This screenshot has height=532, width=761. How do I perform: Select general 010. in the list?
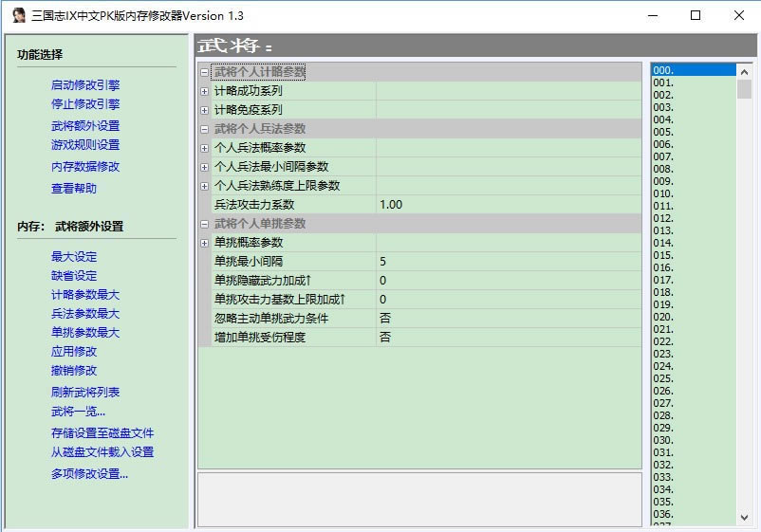tap(663, 193)
